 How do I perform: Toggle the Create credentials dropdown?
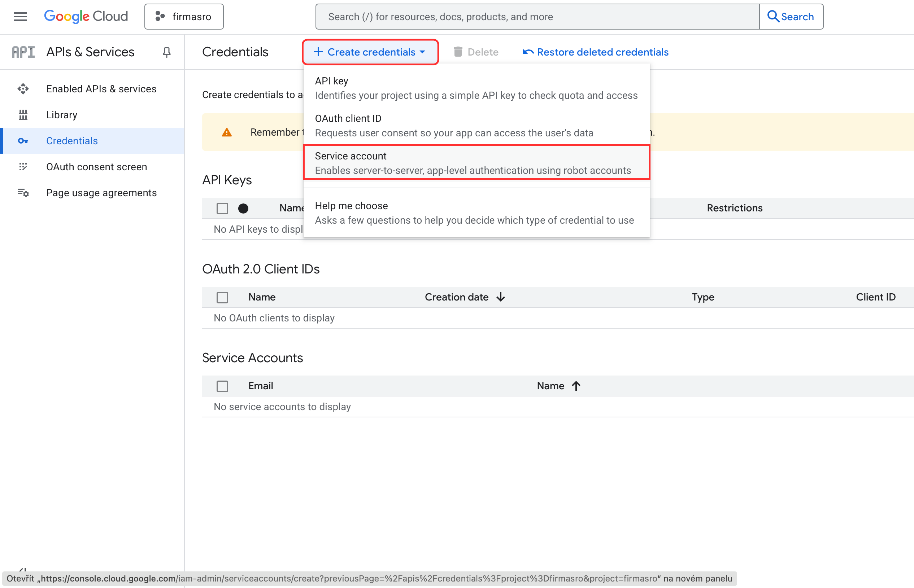pos(370,52)
